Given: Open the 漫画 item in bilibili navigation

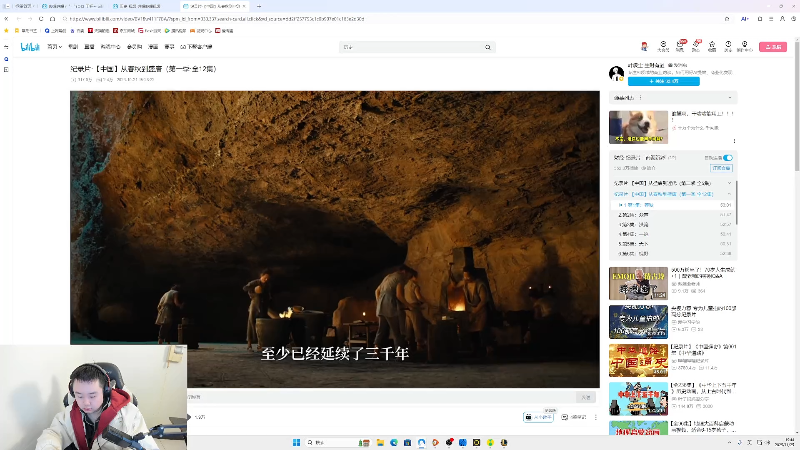Looking at the screenshot, I should click(x=153, y=47).
